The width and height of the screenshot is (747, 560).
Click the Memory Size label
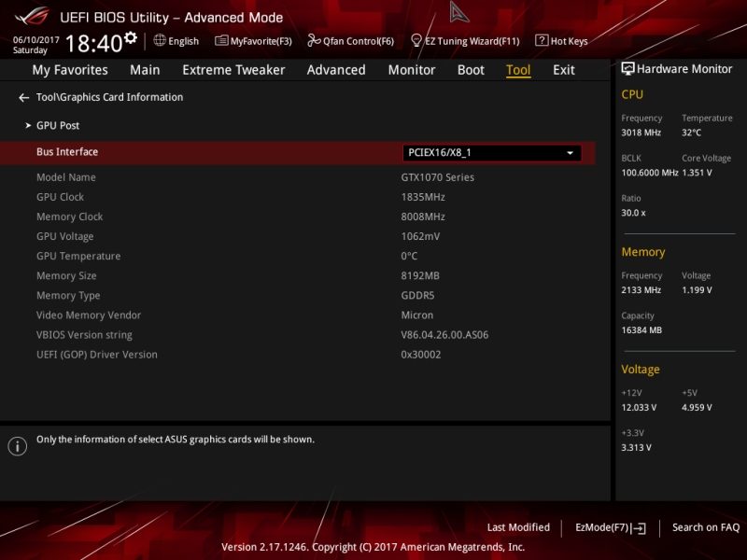(x=66, y=275)
